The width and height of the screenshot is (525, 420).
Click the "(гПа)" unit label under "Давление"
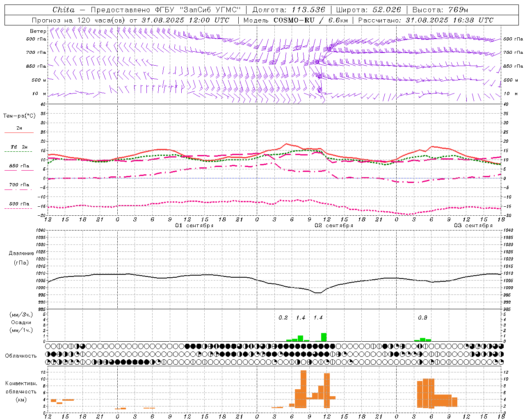pyautogui.click(x=21, y=263)
